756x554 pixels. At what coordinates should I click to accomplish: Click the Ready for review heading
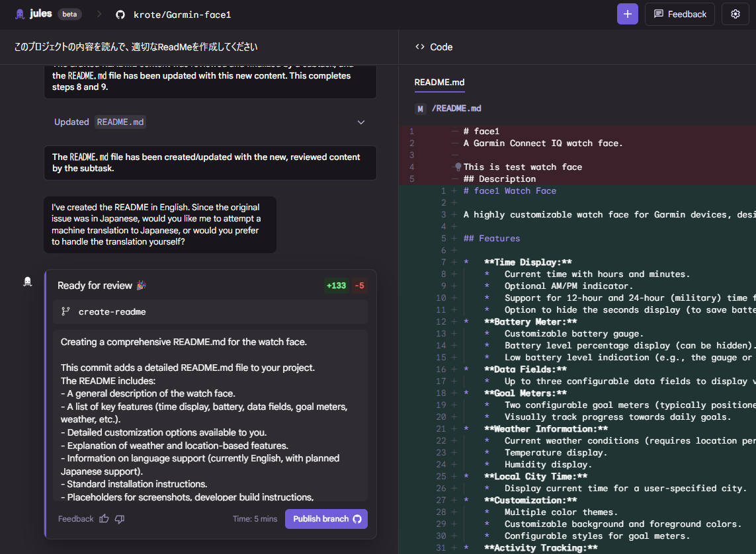pos(95,286)
